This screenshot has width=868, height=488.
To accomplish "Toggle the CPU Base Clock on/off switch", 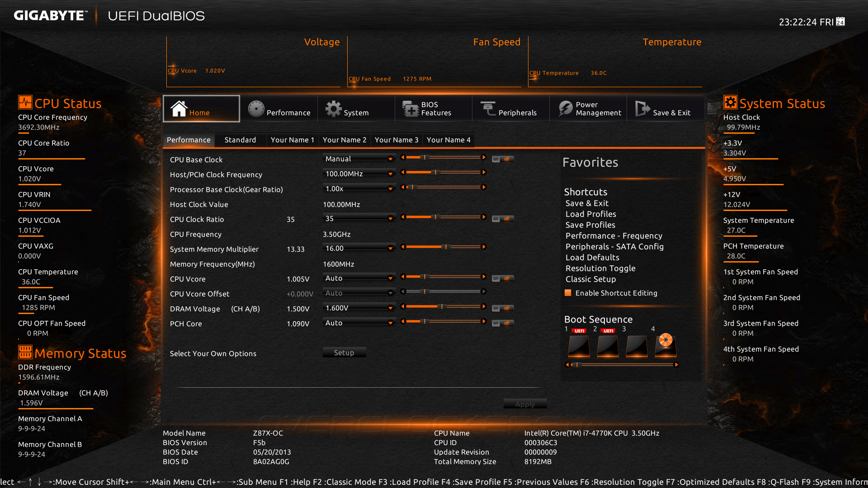I will click(502, 159).
